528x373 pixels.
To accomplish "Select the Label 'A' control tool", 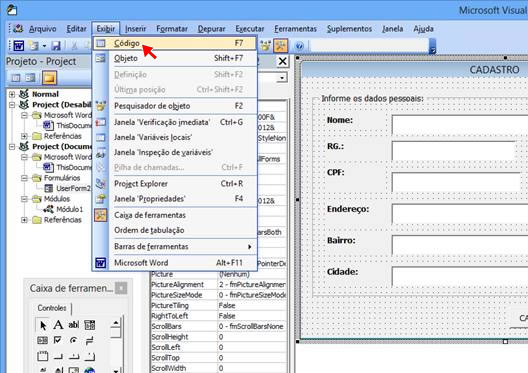I will [58, 325].
